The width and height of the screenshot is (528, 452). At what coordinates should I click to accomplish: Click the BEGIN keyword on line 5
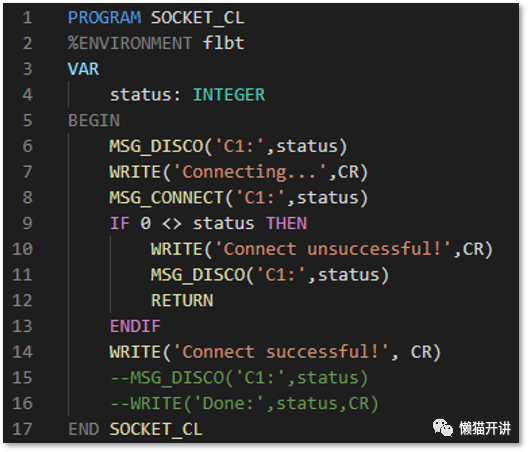click(x=94, y=121)
